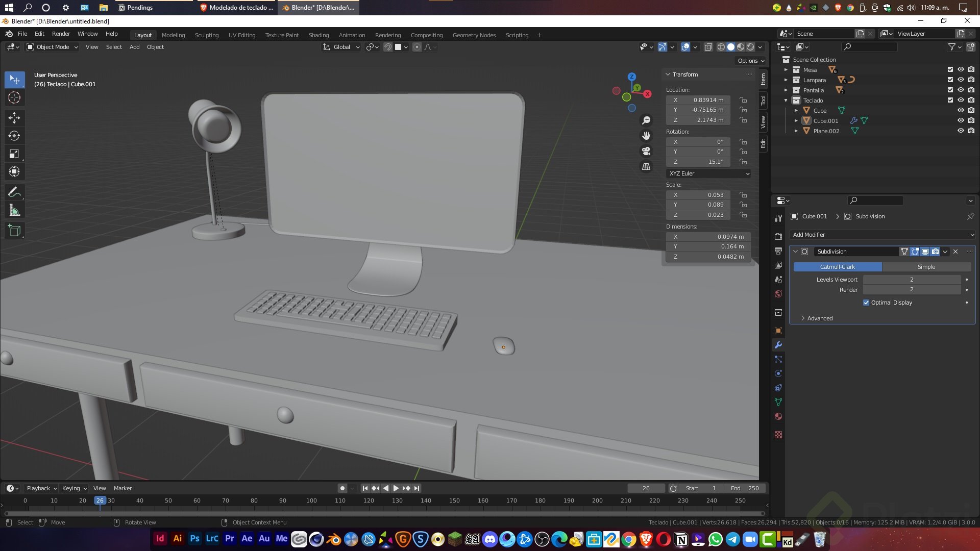
Task: Toggle camera view in viewport
Action: point(646,152)
